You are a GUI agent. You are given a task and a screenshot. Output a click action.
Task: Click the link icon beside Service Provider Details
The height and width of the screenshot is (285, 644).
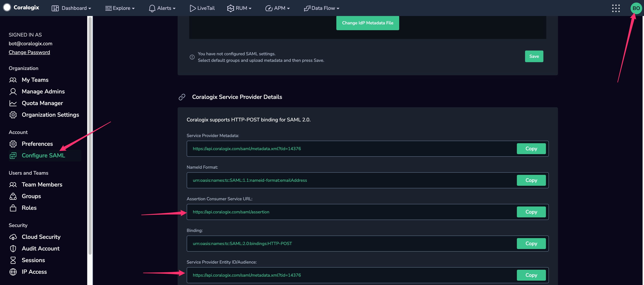pos(182,97)
